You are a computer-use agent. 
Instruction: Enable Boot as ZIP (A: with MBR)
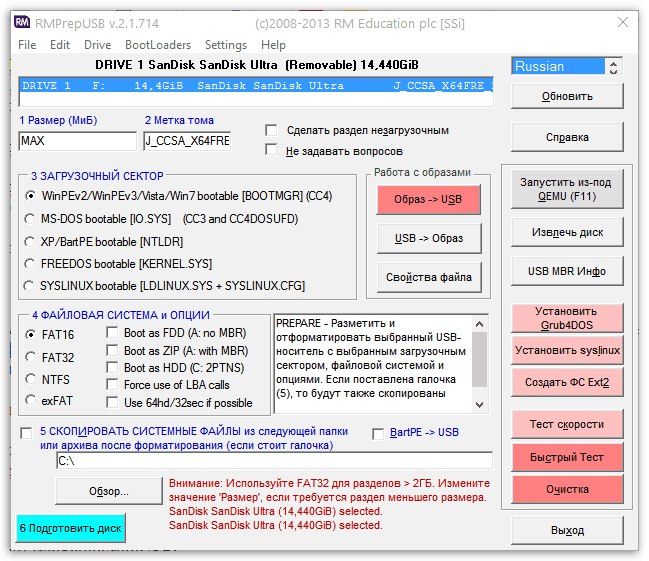[112, 350]
